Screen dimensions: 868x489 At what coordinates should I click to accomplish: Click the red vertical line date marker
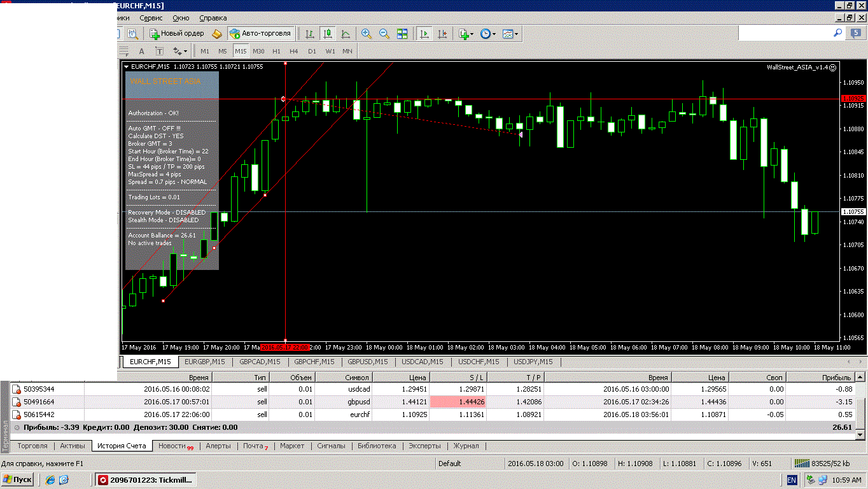(285, 348)
